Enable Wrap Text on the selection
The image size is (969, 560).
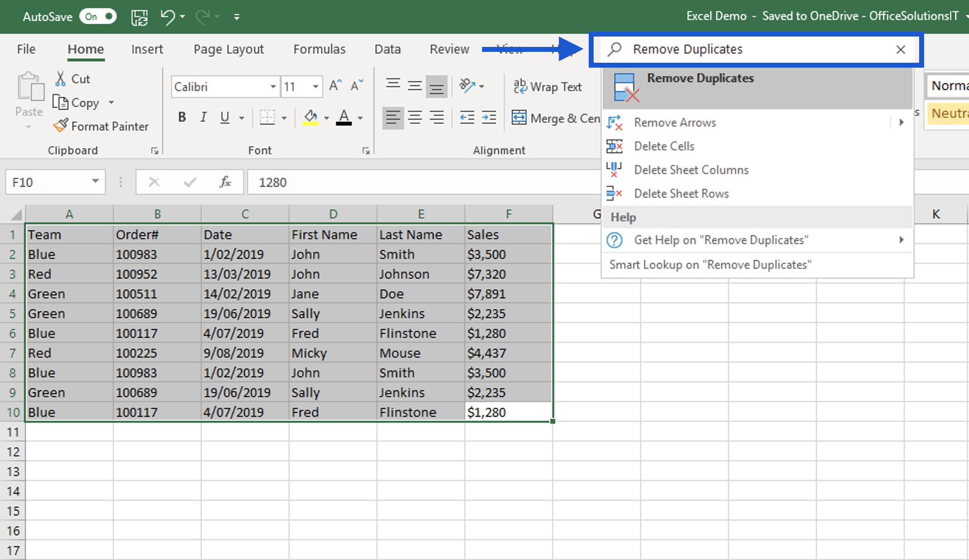(548, 86)
